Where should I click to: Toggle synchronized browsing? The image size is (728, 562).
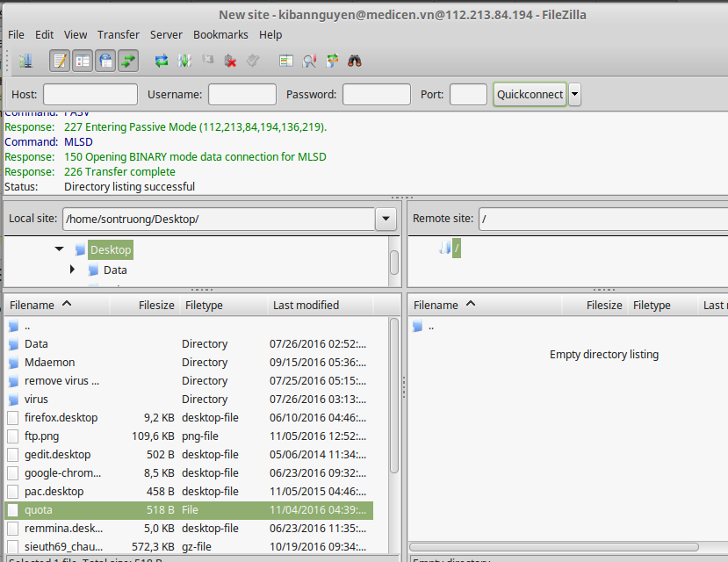tap(332, 61)
